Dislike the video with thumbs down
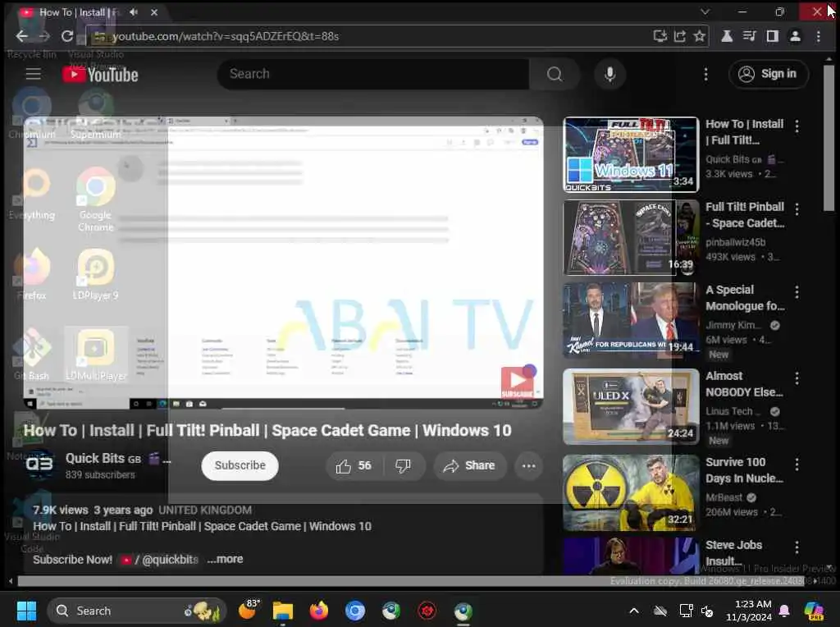The image size is (840, 627). point(404,465)
